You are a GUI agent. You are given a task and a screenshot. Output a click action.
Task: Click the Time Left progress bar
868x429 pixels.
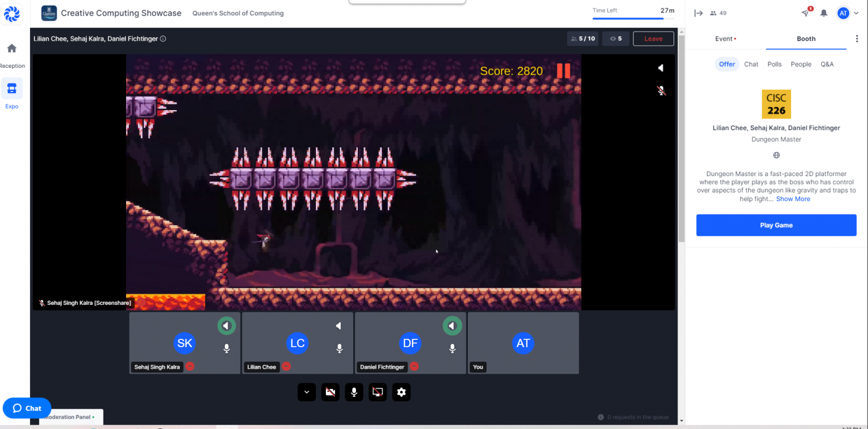(x=633, y=18)
